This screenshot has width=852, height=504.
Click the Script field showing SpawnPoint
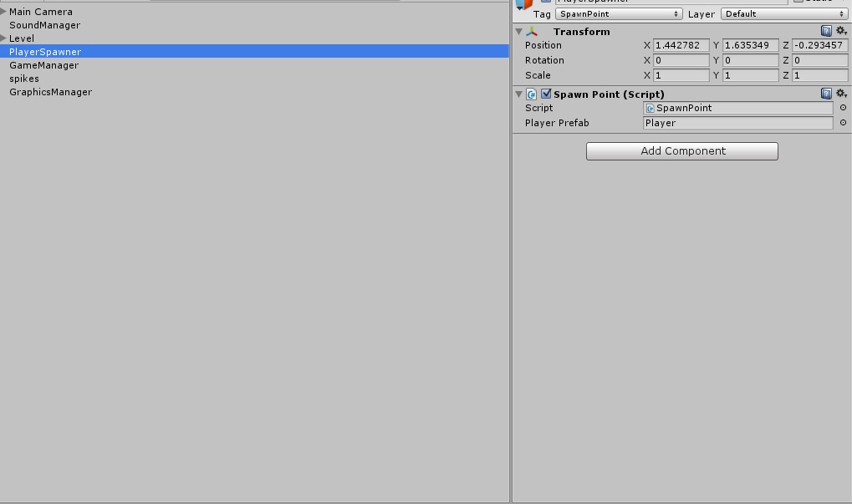point(738,108)
